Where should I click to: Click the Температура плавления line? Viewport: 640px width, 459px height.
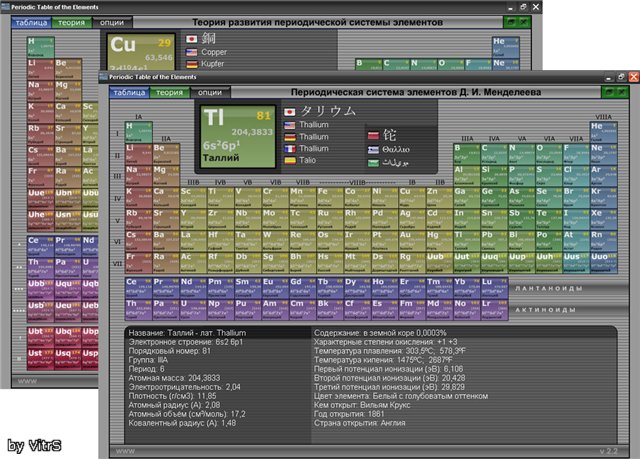pyautogui.click(x=390, y=351)
